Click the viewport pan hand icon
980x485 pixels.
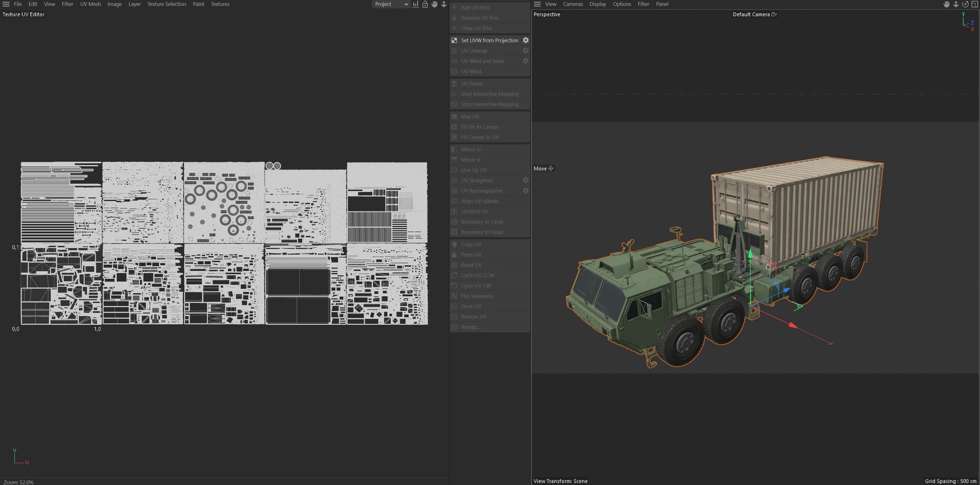[x=946, y=4]
